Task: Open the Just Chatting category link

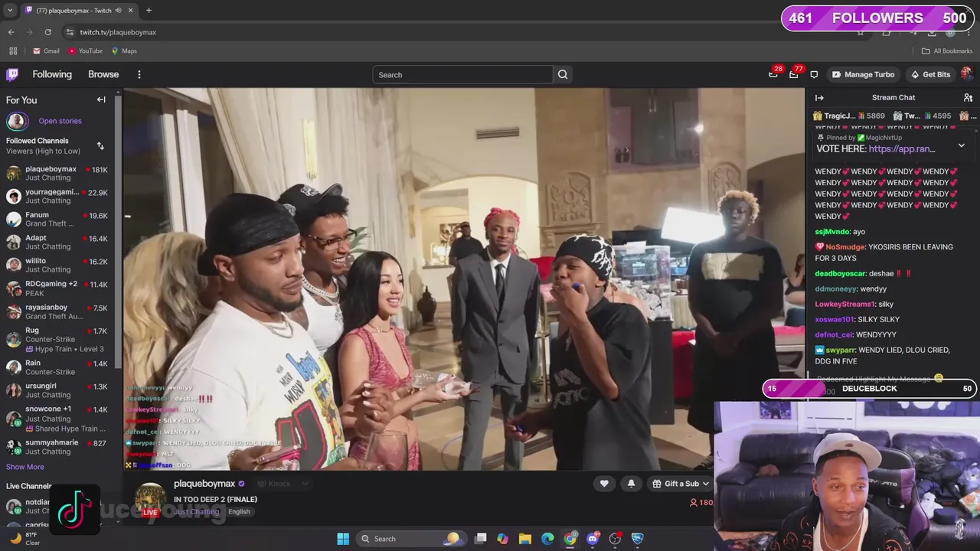Action: coord(196,512)
